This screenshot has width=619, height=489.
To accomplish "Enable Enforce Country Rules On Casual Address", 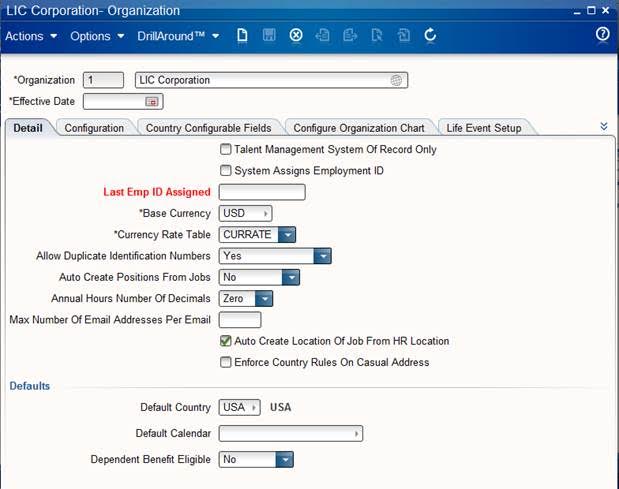I will [x=225, y=362].
